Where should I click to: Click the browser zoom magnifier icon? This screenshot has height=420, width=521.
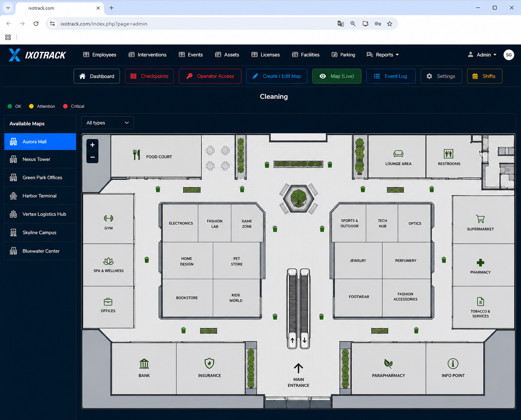[353, 23]
